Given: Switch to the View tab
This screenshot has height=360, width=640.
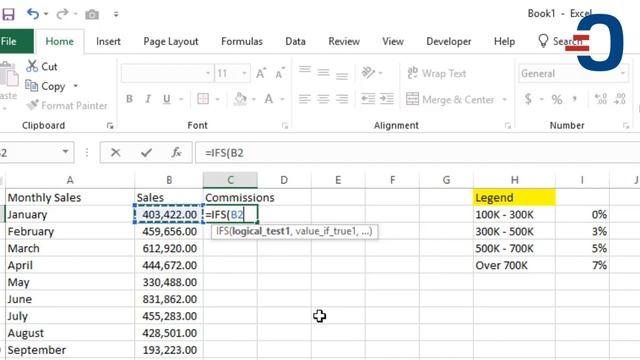Looking at the screenshot, I should click(393, 41).
